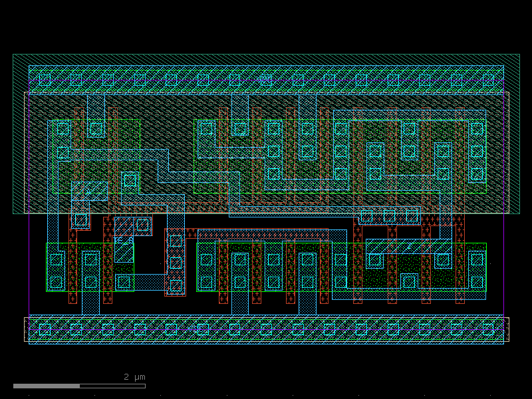Click the middle contact of vertical three-contact stack
The height and width of the screenshot is (399, 532).
176,263
